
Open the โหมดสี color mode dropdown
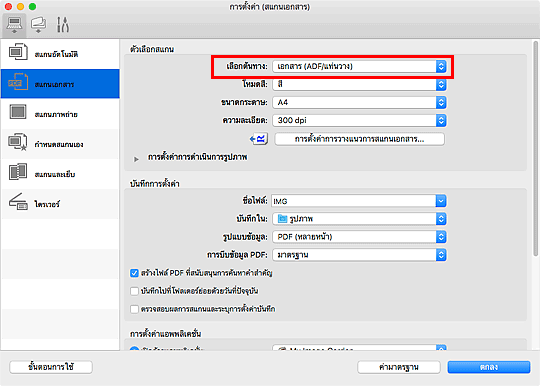coord(359,84)
